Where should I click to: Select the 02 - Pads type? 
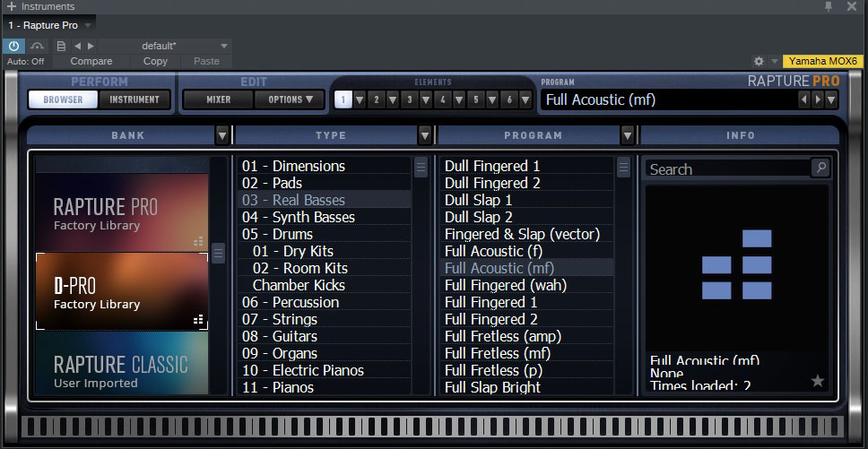(325, 183)
